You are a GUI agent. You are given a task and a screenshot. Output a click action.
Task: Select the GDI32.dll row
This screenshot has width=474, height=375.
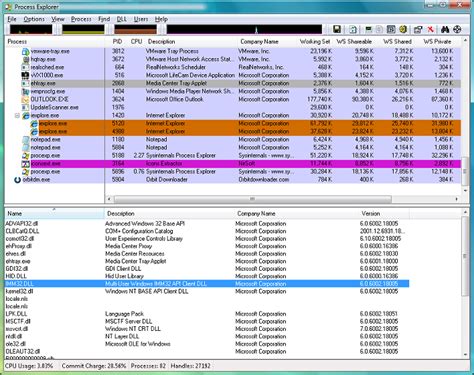[207, 269]
